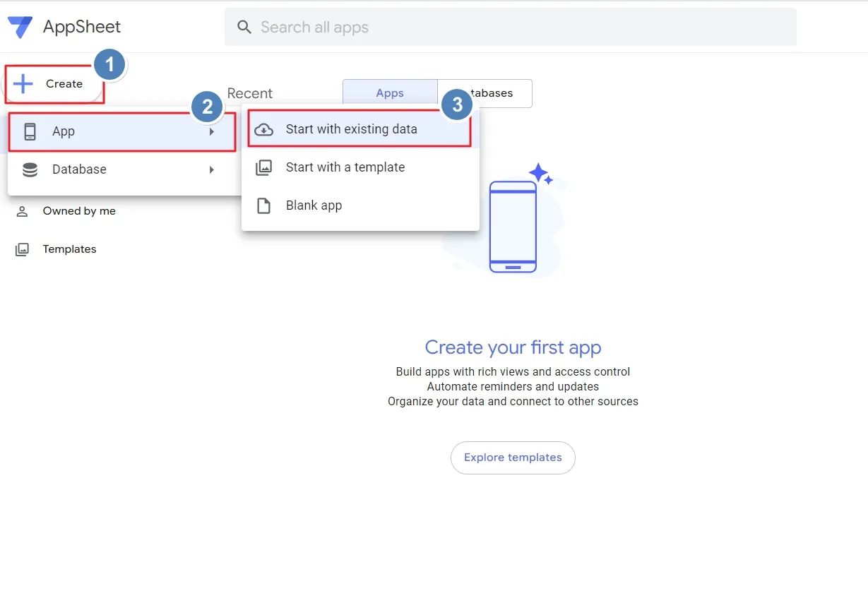Expand the App submenu arrow
The width and height of the screenshot is (868, 598).
point(212,131)
